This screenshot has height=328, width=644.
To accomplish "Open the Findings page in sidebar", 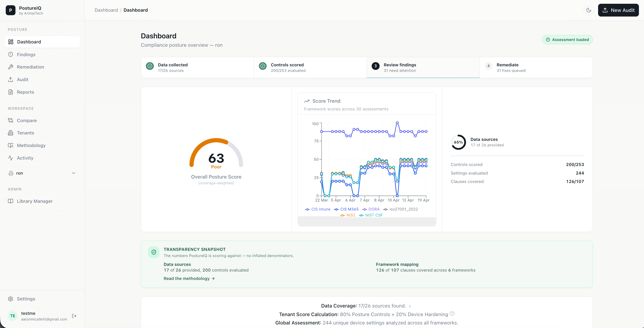I will [42, 54].
